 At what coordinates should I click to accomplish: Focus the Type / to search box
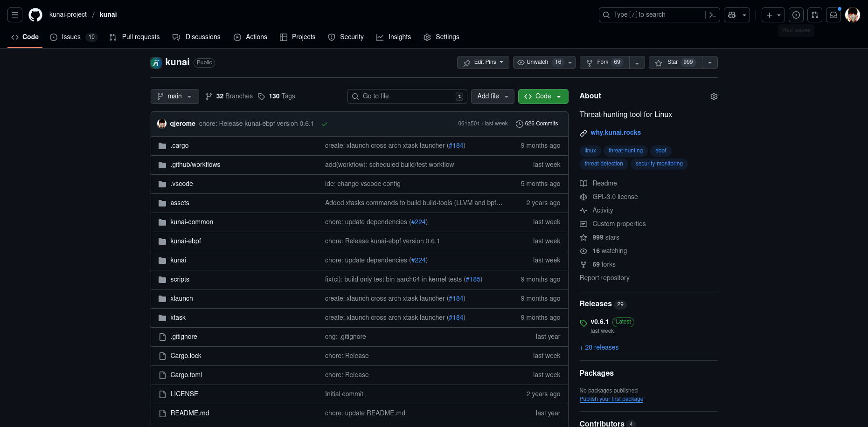(x=653, y=15)
